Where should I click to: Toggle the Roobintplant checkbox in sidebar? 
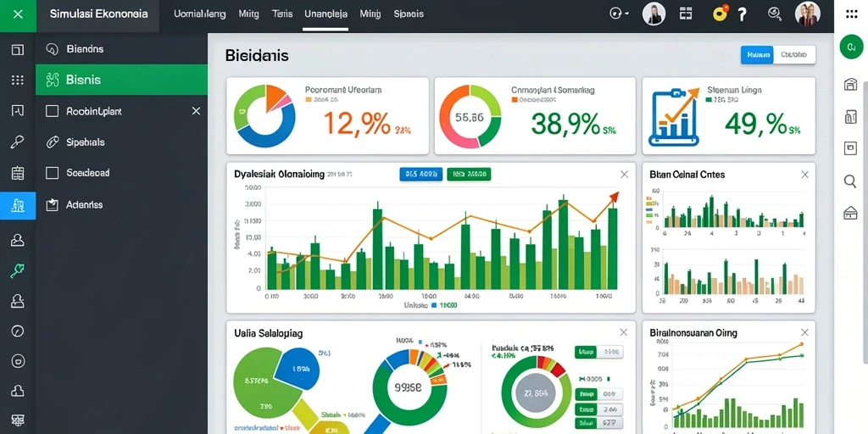tap(52, 111)
